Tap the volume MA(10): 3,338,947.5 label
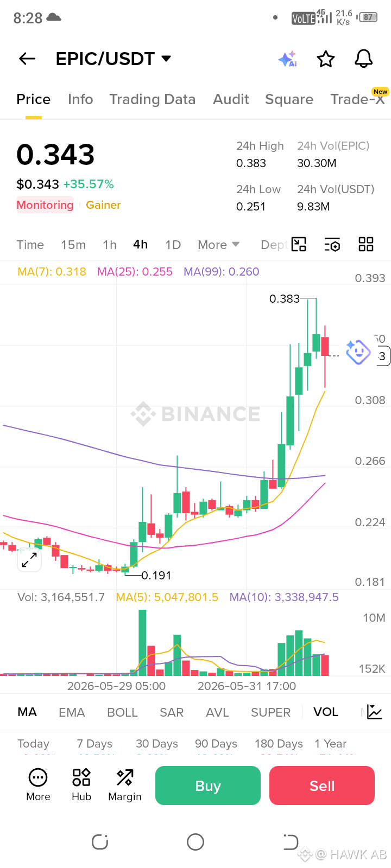Viewport: 391px width, 868px height. point(284,597)
